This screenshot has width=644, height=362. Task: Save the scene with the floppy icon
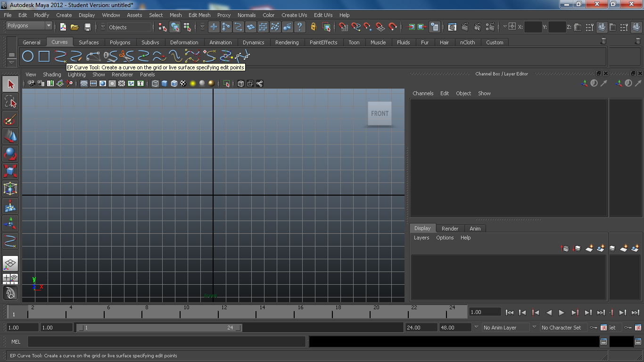point(87,27)
